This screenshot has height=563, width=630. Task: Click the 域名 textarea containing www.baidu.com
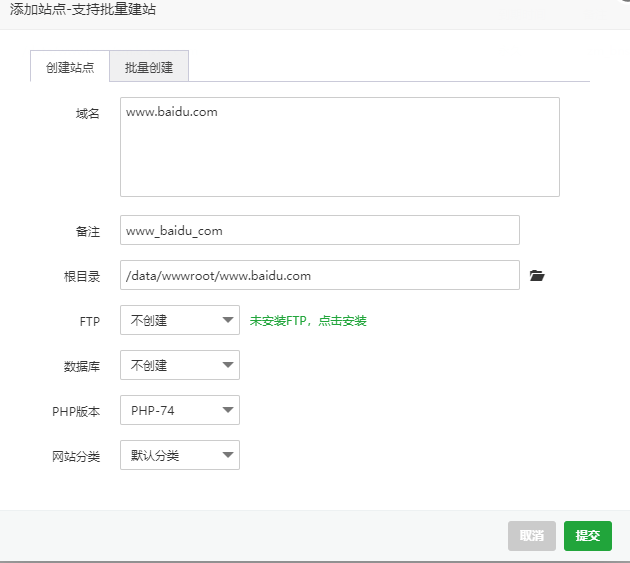pos(340,147)
